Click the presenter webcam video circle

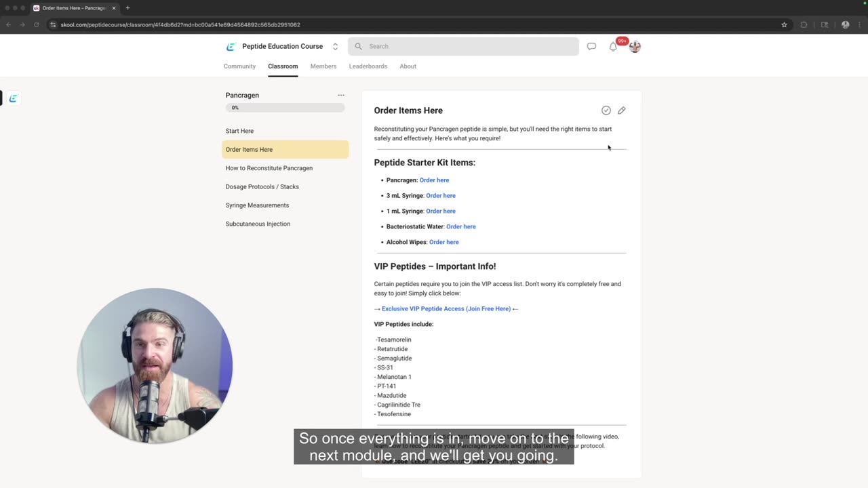[155, 366]
